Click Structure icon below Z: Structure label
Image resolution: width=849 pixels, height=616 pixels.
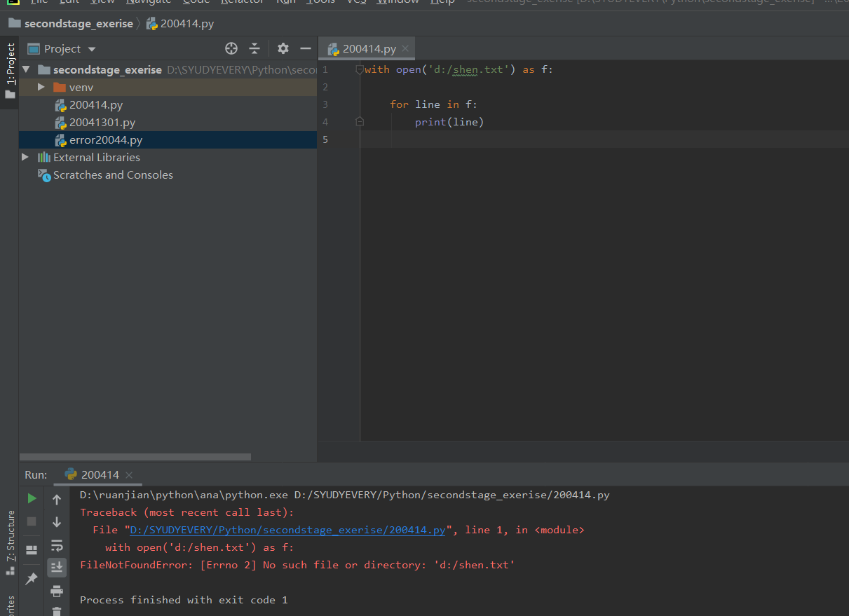tap(11, 571)
